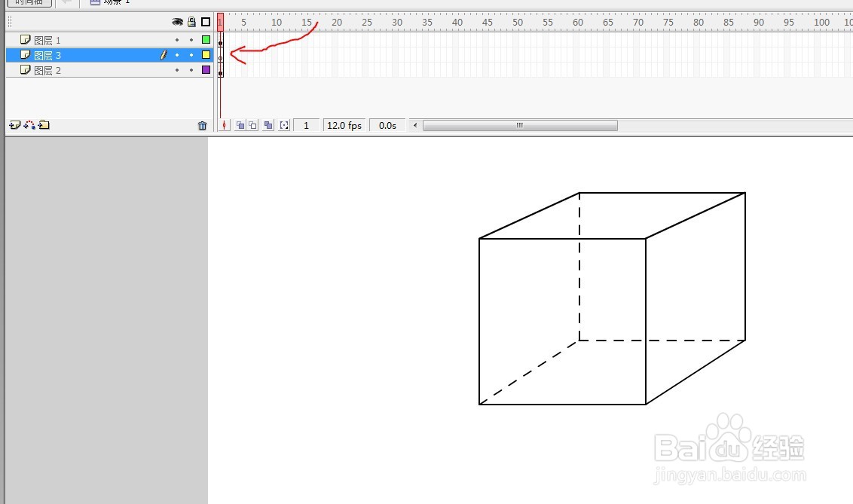
Task: Click frame 5 on the timeline ruler
Action: tap(243, 23)
